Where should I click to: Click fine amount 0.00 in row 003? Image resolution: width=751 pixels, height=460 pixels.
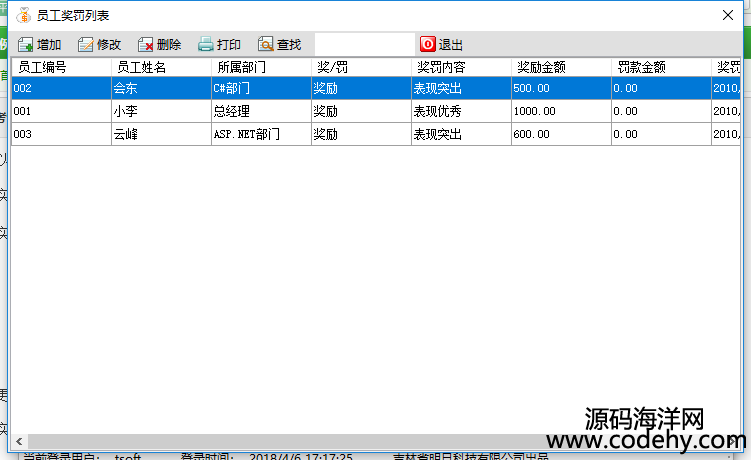[661, 134]
